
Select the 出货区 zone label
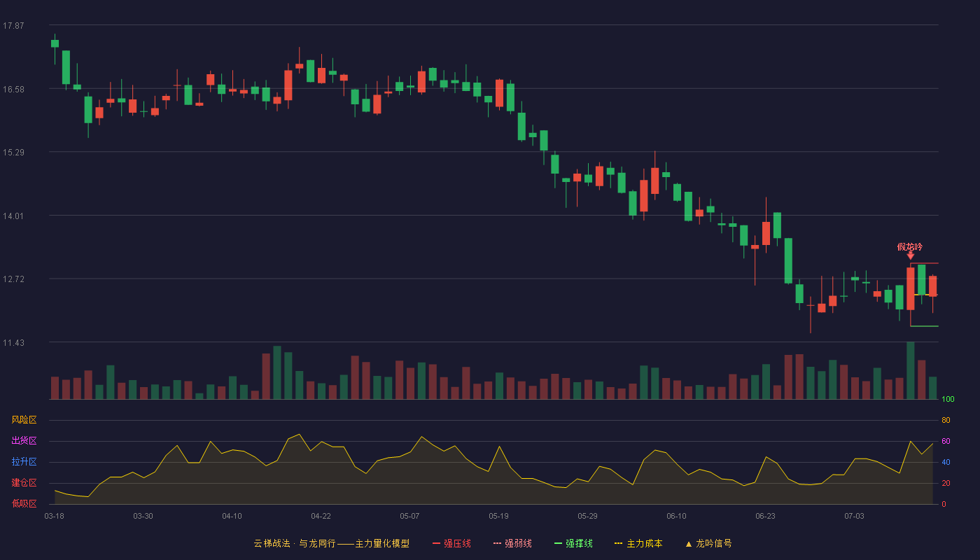coord(24,441)
